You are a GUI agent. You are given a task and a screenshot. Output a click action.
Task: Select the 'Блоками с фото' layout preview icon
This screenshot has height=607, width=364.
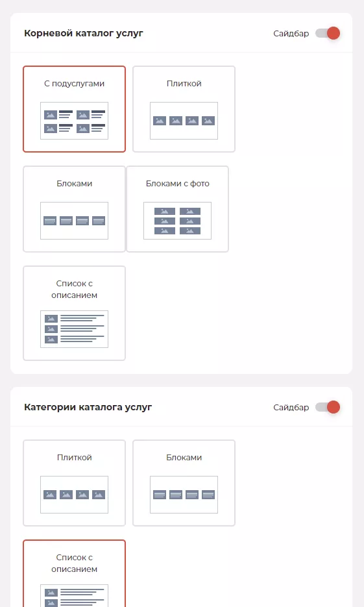178,221
